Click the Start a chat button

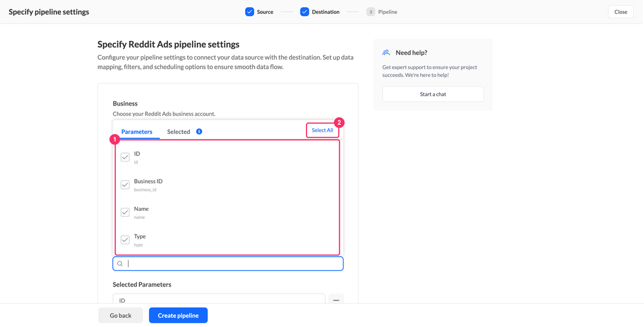433,94
